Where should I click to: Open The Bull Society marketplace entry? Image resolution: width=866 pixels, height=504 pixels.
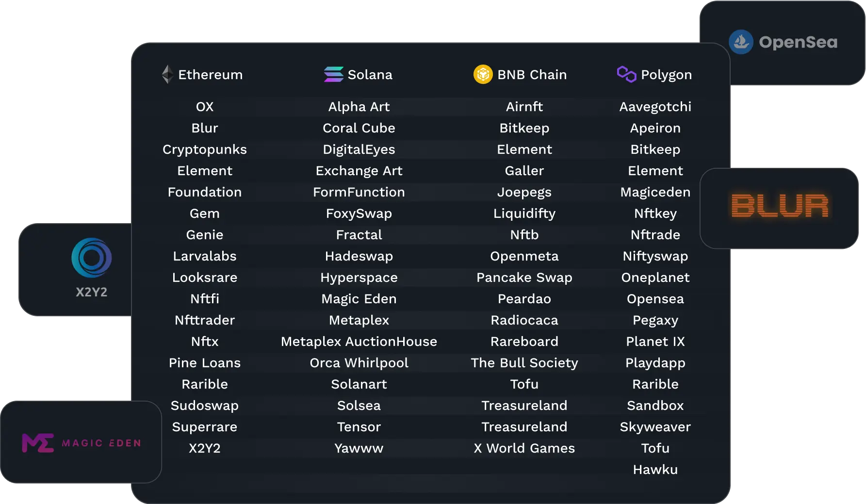point(524,363)
